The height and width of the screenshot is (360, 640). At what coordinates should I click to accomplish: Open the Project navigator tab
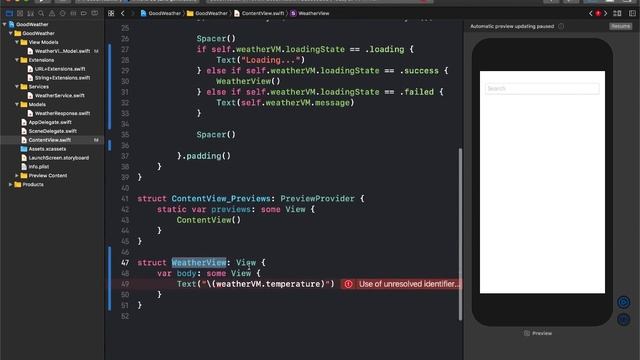pos(9,13)
